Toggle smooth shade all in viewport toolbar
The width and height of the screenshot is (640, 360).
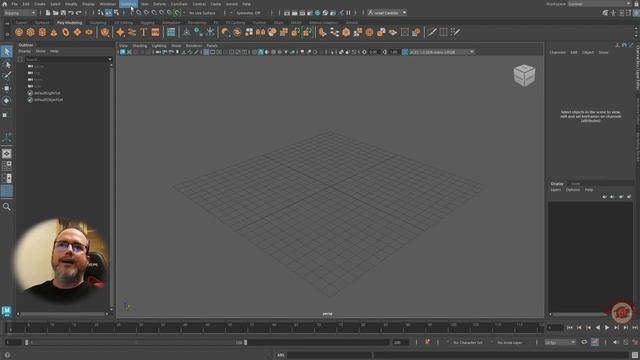coord(260,52)
